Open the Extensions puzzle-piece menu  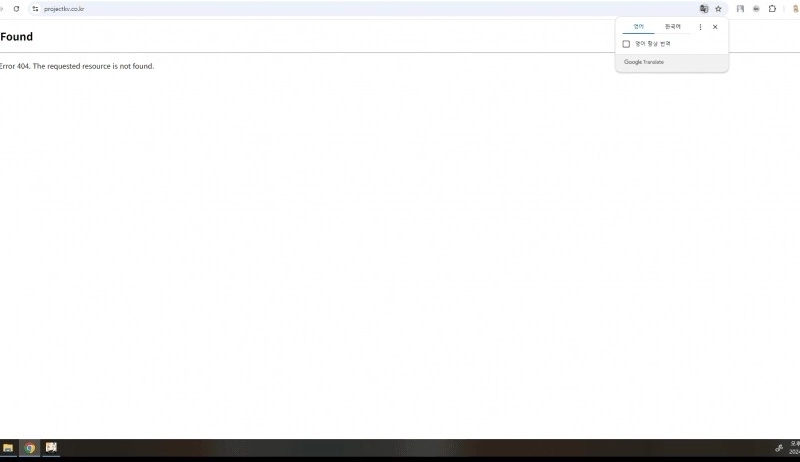772,8
